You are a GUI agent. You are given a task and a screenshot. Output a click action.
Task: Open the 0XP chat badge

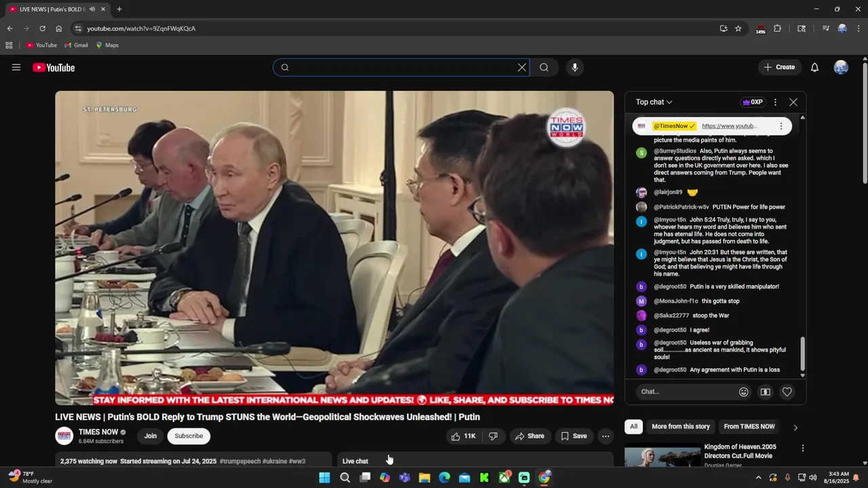(x=753, y=102)
